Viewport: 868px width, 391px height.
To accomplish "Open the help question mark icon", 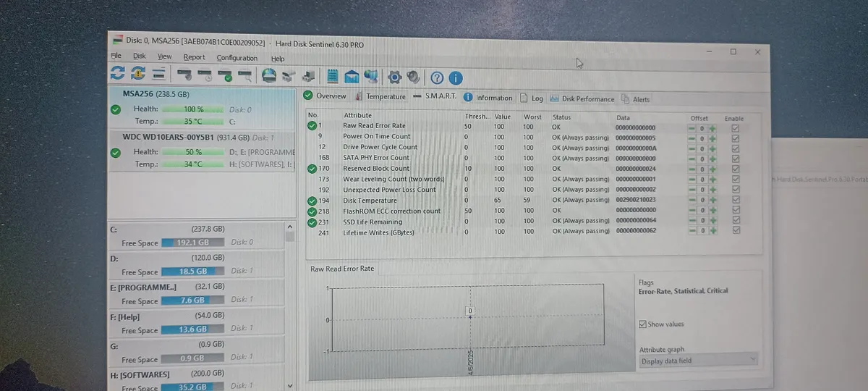I will (437, 77).
